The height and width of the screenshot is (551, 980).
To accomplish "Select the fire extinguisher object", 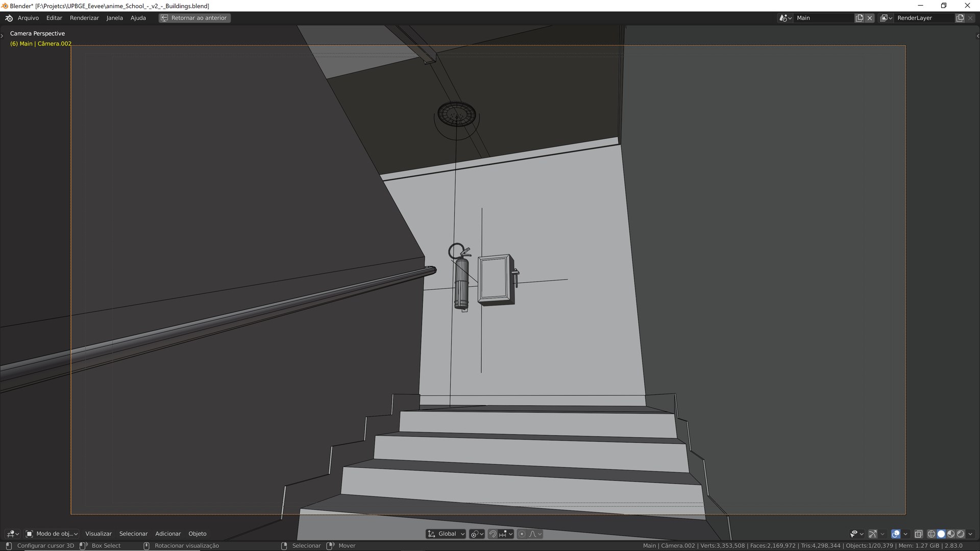I will tap(461, 283).
